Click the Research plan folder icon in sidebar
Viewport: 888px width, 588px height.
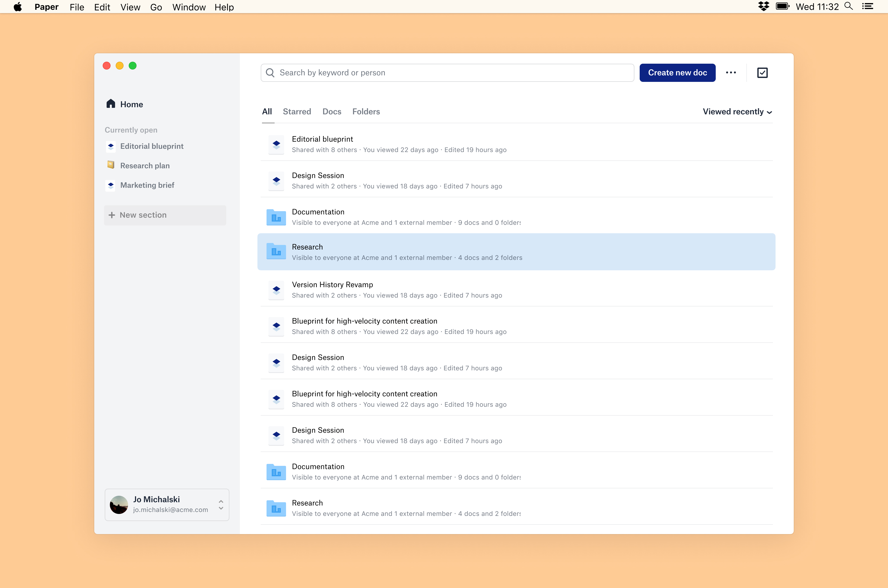tap(111, 165)
